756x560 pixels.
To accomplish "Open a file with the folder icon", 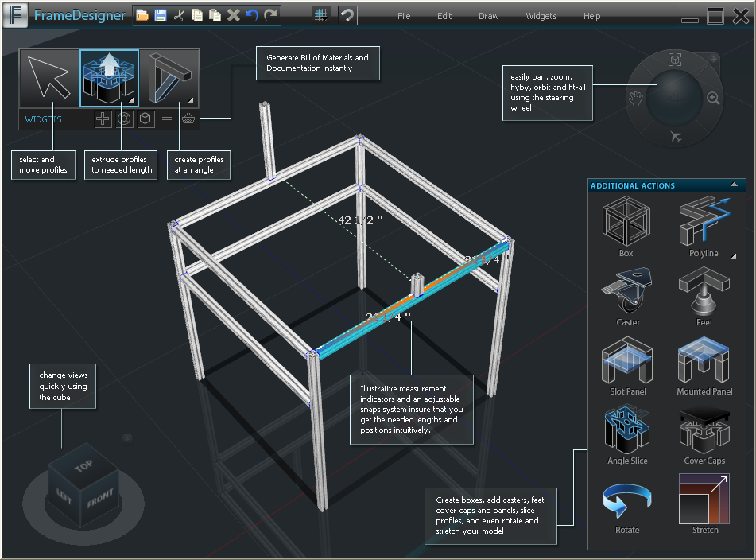I will (x=142, y=15).
